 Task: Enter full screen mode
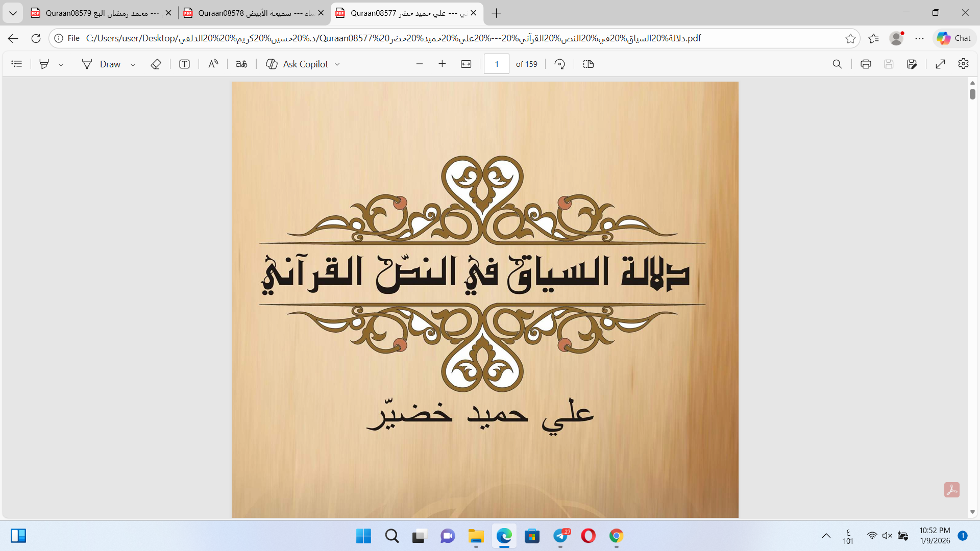pyautogui.click(x=940, y=64)
